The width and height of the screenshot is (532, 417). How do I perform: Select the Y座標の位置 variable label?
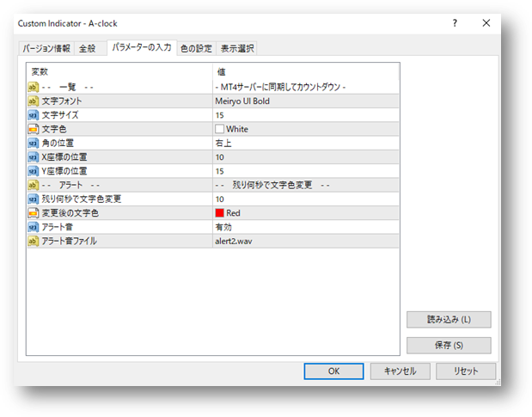point(64,171)
